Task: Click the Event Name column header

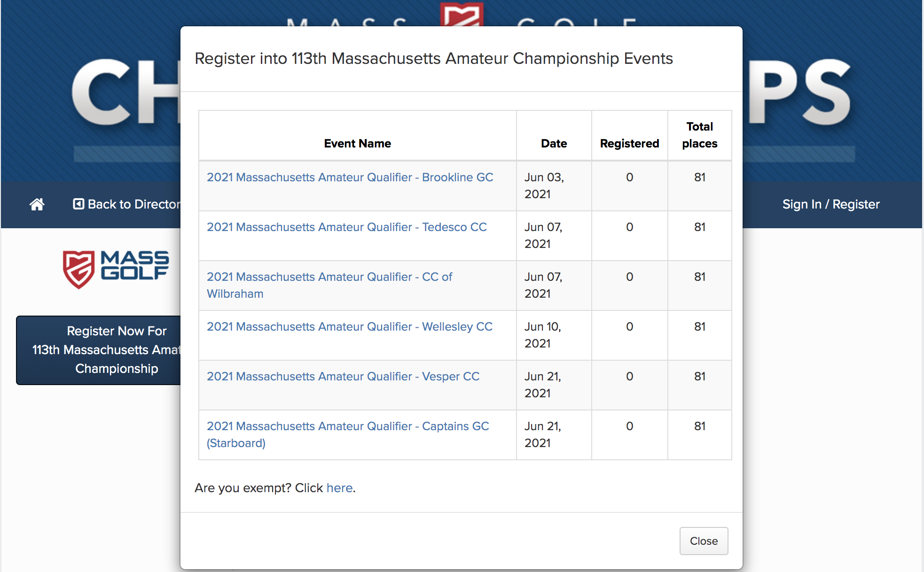Action: (x=357, y=143)
